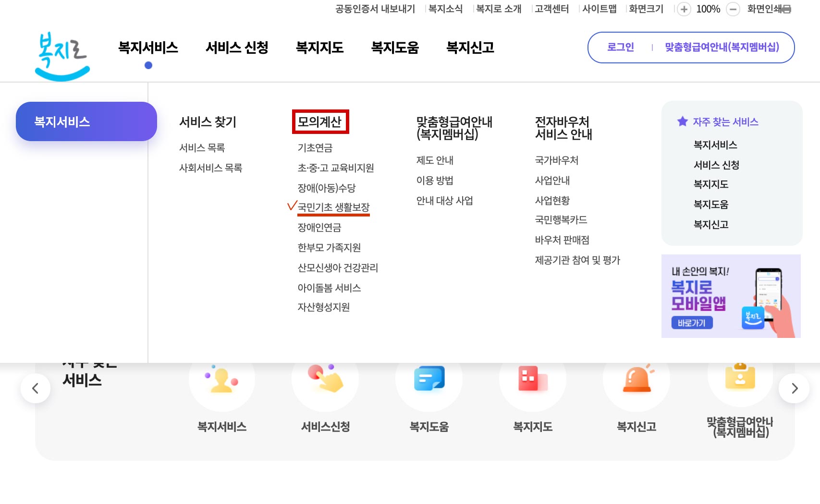The height and width of the screenshot is (504, 820).
Task: Click the 복지로 logo
Action: point(61,53)
